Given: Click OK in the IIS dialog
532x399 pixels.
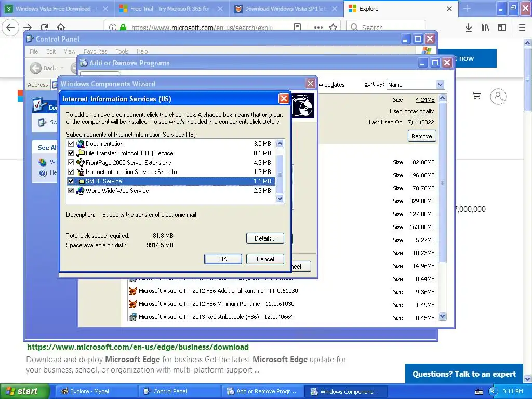Looking at the screenshot, I should 223,259.
